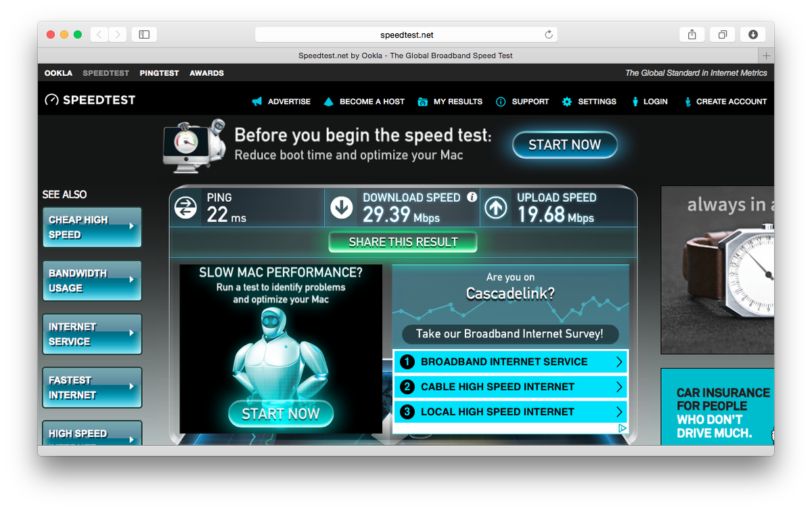Click the Become a Host icon
812x510 pixels.
pos(328,102)
